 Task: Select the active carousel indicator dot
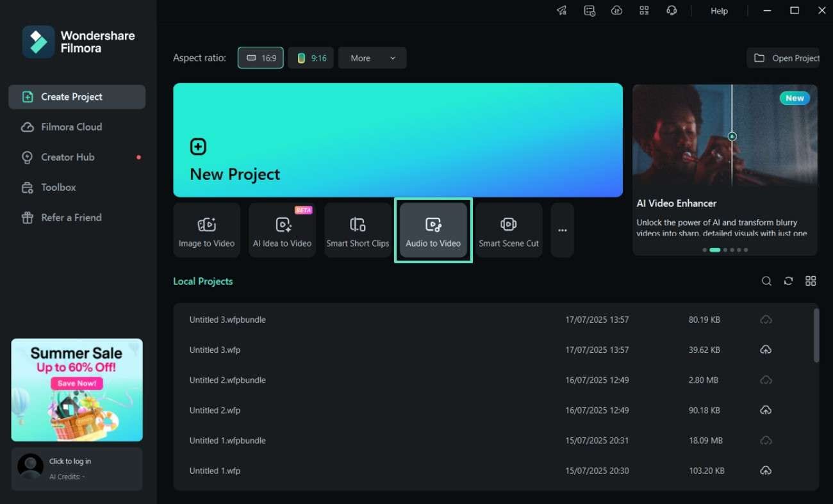[714, 250]
